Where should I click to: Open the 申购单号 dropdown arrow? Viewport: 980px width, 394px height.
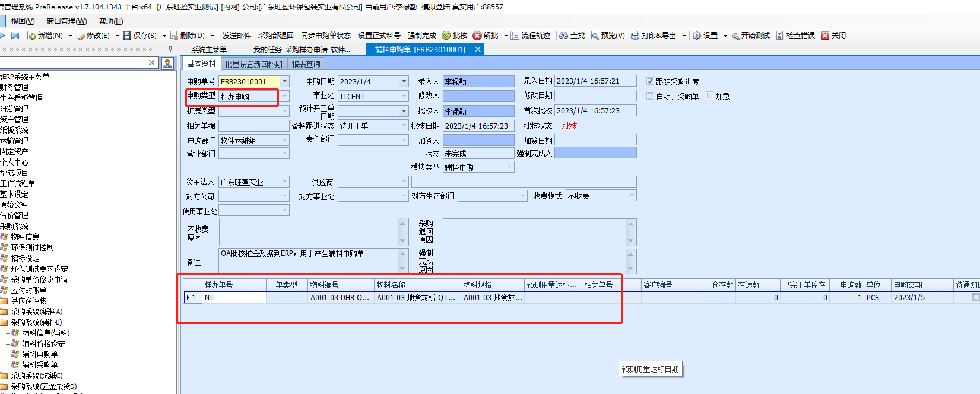[284, 81]
